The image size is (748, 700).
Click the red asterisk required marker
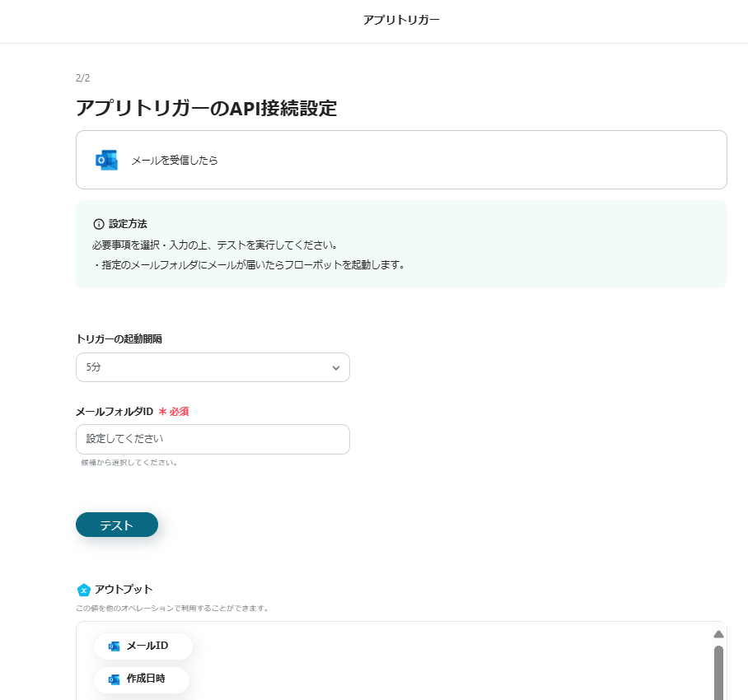(x=162, y=412)
